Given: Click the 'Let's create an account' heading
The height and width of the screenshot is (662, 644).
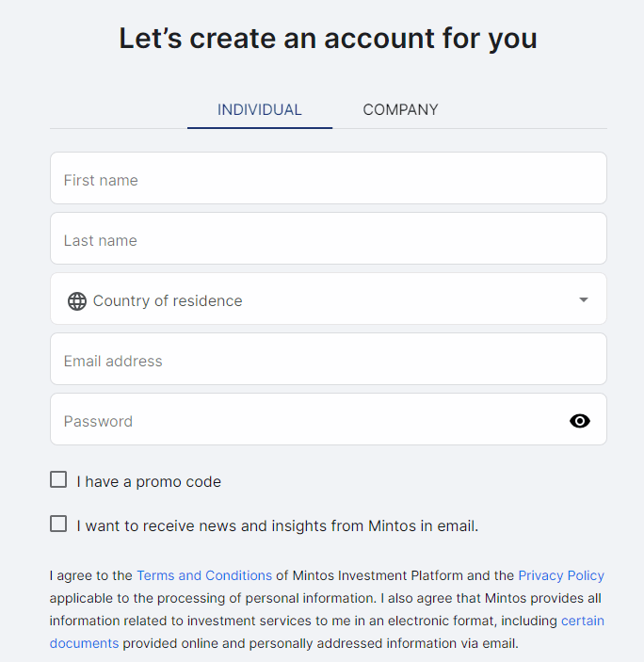Looking at the screenshot, I should [x=328, y=40].
